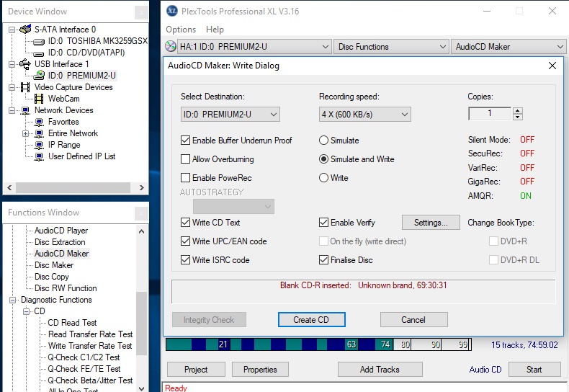Click the User Defined IP List icon

coord(39,157)
